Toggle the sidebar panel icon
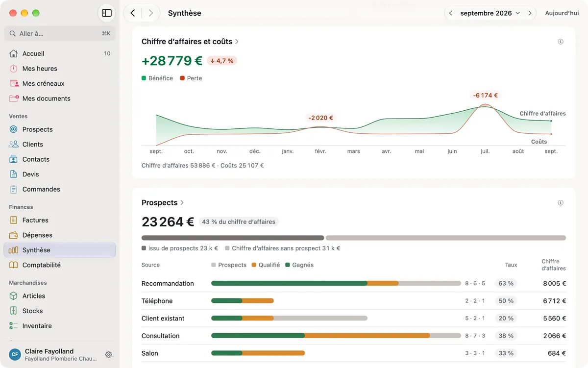 pos(107,13)
